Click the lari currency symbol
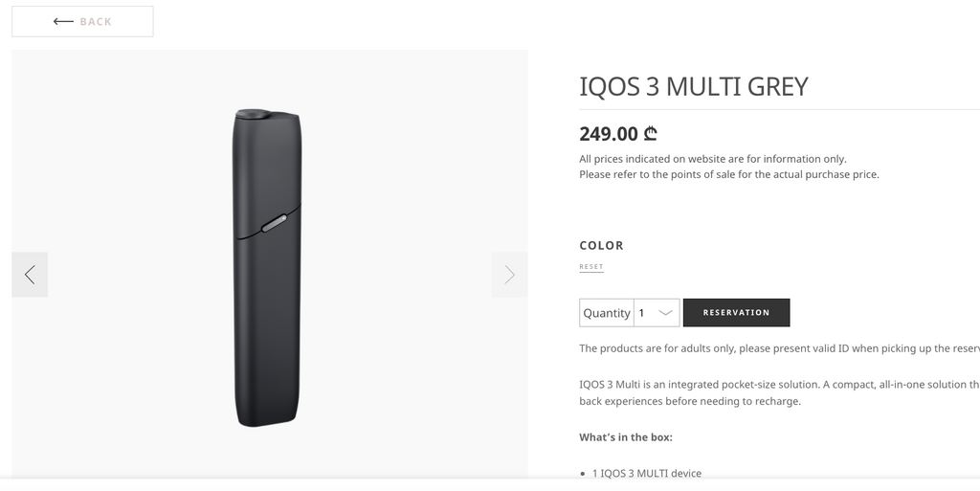The width and height of the screenshot is (980, 491). tap(651, 133)
